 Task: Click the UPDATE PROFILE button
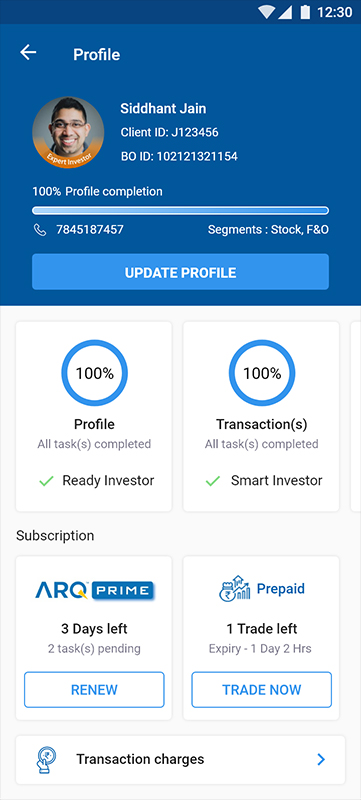click(180, 272)
